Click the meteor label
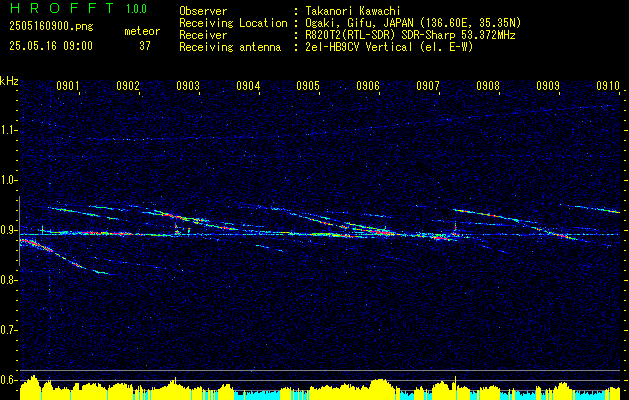This screenshot has height=400, width=629. [142, 31]
